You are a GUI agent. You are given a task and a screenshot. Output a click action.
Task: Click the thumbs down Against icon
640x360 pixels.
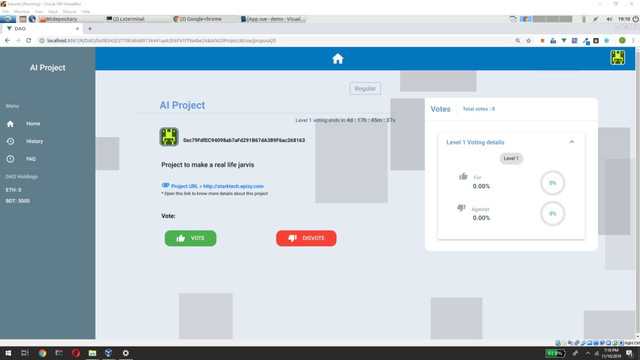click(461, 208)
